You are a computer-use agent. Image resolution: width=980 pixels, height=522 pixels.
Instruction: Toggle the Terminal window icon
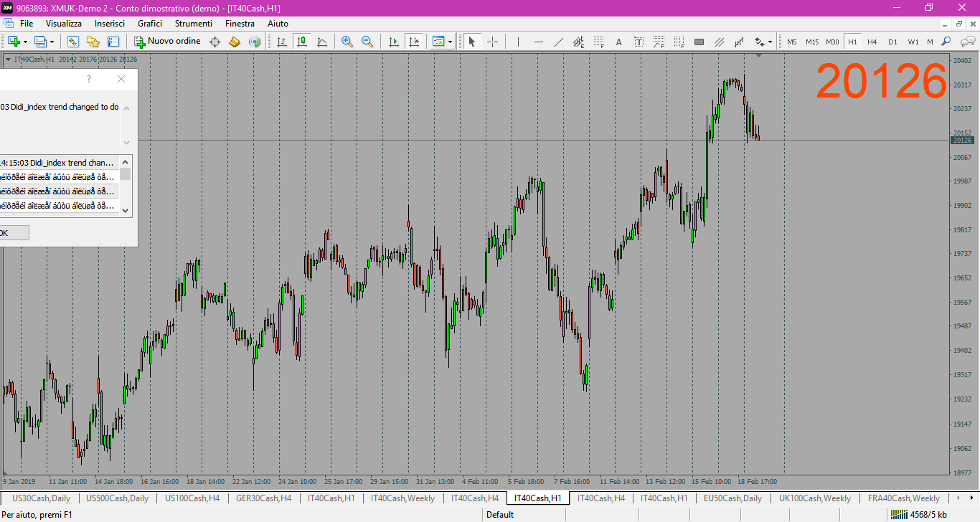point(113,42)
